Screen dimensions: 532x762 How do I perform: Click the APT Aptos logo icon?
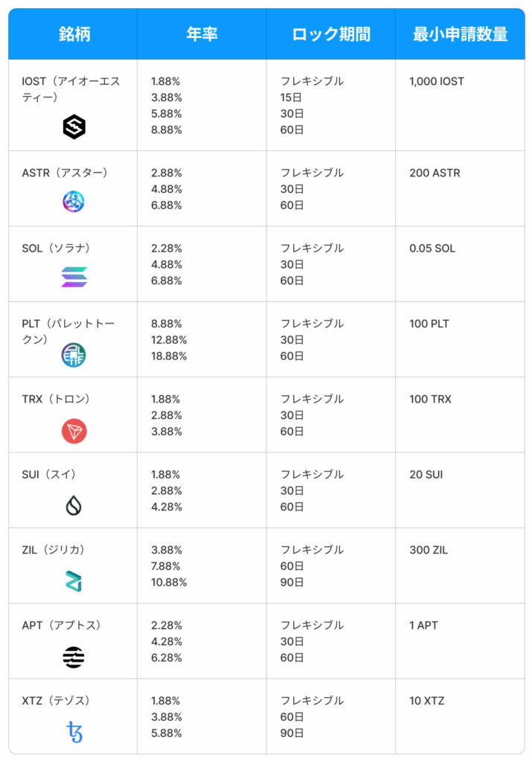pyautogui.click(x=74, y=657)
